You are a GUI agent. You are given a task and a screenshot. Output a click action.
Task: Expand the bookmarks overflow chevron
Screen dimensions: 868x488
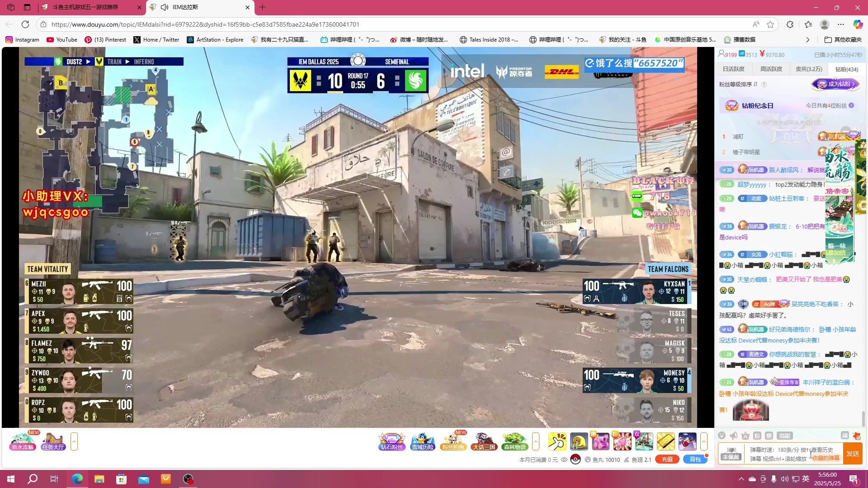click(x=807, y=40)
